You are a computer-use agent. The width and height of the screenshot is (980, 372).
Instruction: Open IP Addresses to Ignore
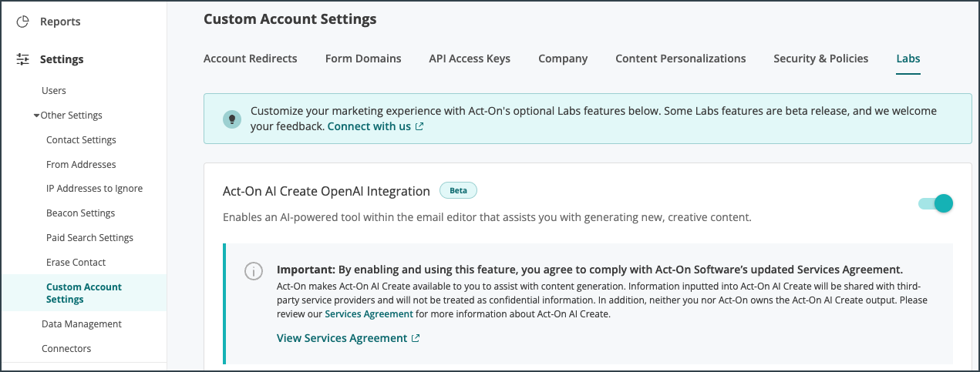tap(94, 189)
